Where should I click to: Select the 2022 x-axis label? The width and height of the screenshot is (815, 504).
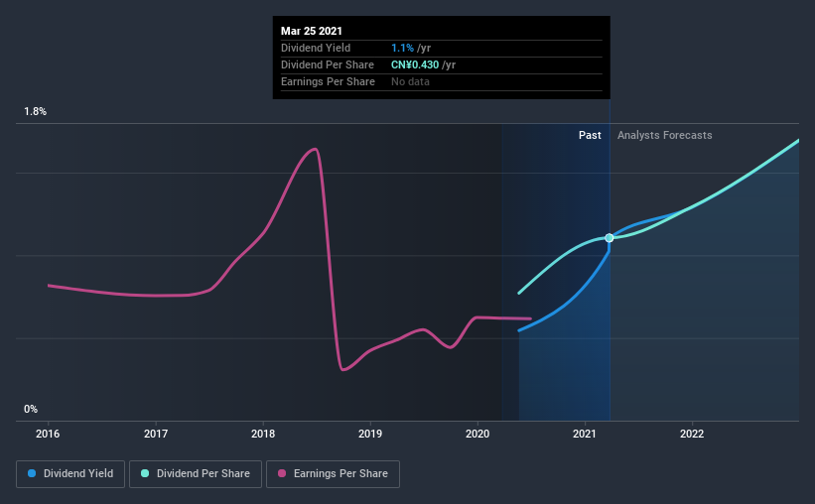(x=692, y=434)
